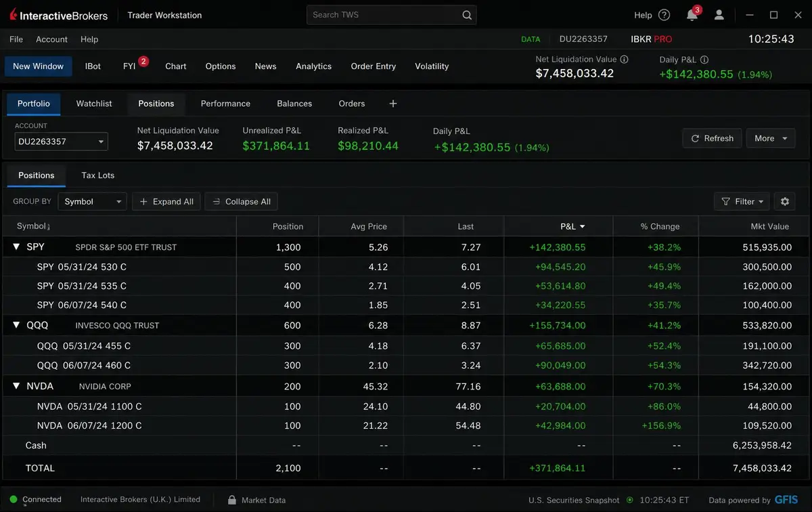Select row QQQ 05/31/24 455 C

pyautogui.click(x=406, y=346)
